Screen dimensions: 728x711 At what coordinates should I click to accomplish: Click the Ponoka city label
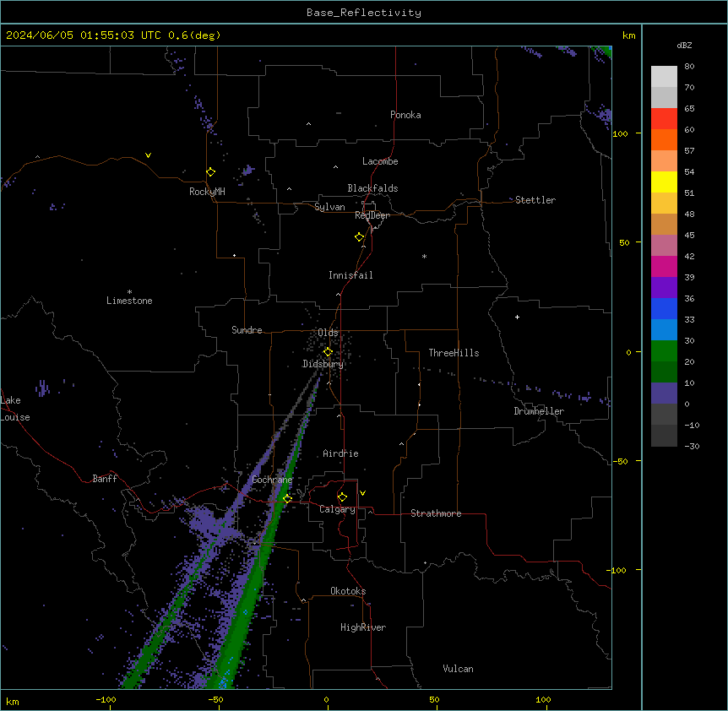[x=405, y=115]
